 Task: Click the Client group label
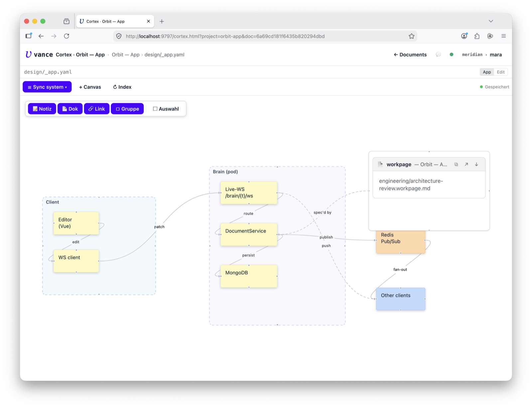coord(52,202)
